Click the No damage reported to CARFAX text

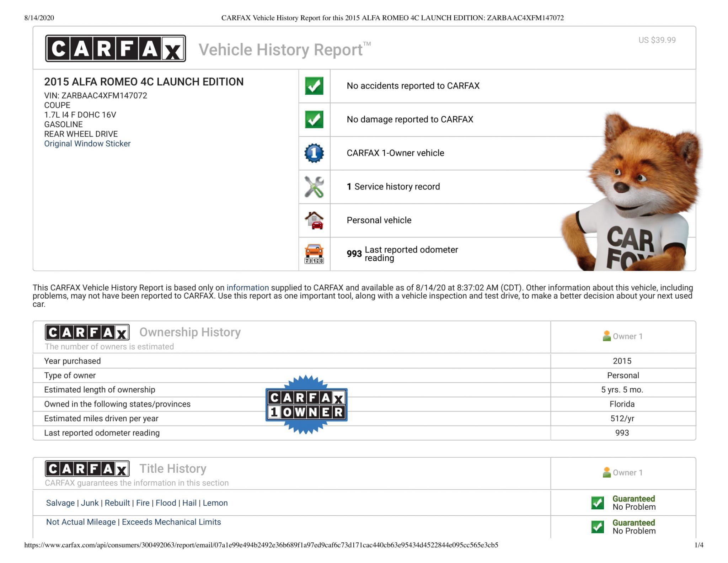coord(410,119)
